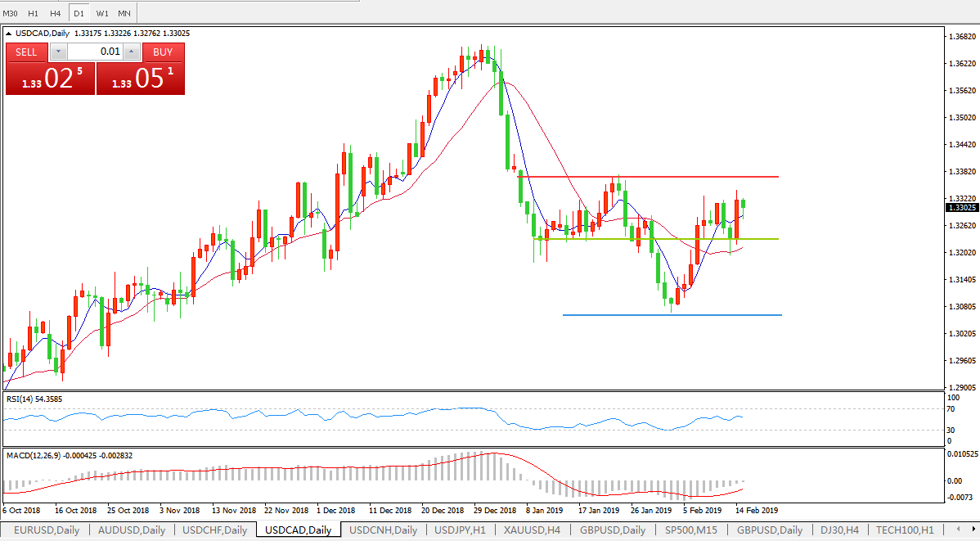Switch to the XAUUSD,H4 chart tab
980x541 pixels.
pos(530,530)
